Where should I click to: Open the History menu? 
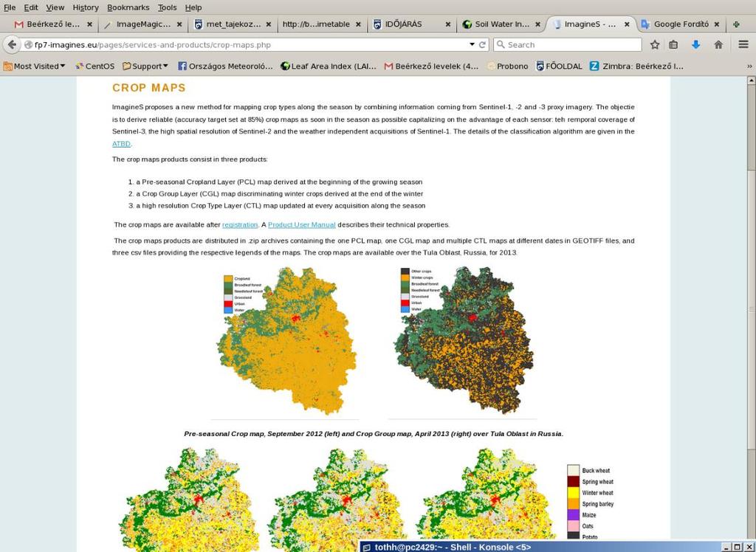pos(86,7)
